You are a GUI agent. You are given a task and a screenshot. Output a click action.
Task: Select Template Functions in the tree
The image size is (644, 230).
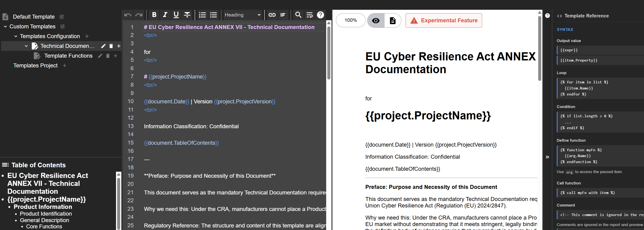[x=68, y=56]
